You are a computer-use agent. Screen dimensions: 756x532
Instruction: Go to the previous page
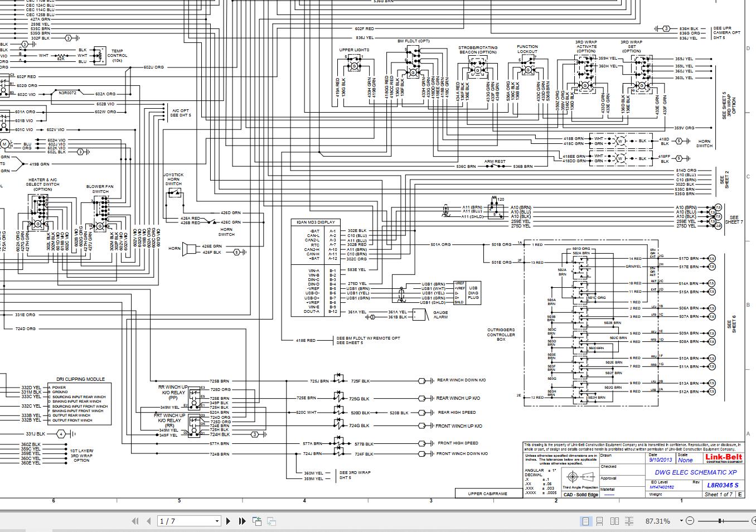pyautogui.click(x=148, y=521)
